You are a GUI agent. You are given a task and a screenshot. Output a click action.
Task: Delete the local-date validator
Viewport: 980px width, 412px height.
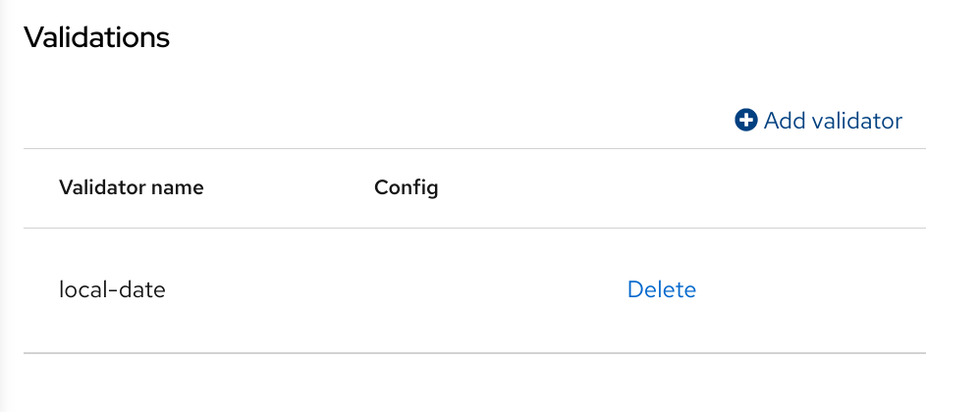[x=661, y=289]
